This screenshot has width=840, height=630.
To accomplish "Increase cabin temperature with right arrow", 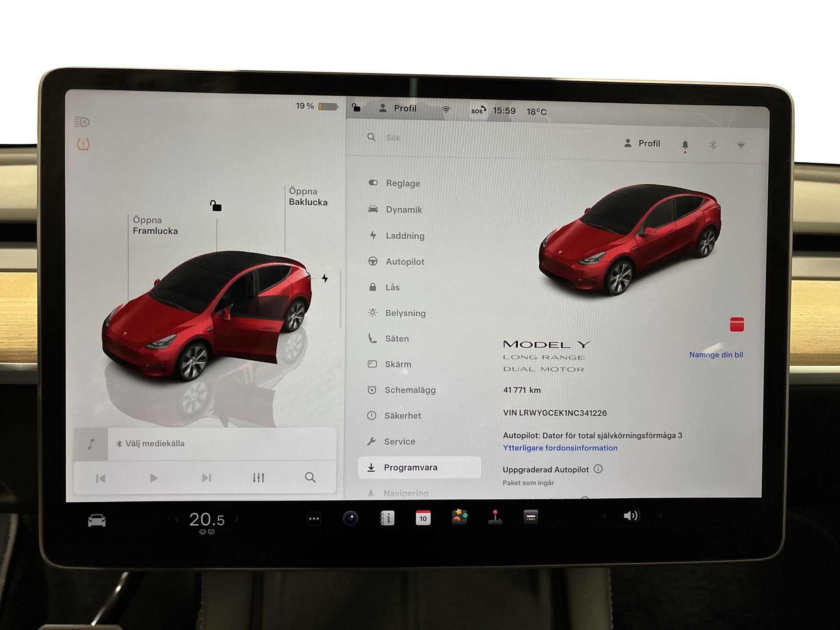I will pyautogui.click(x=237, y=519).
